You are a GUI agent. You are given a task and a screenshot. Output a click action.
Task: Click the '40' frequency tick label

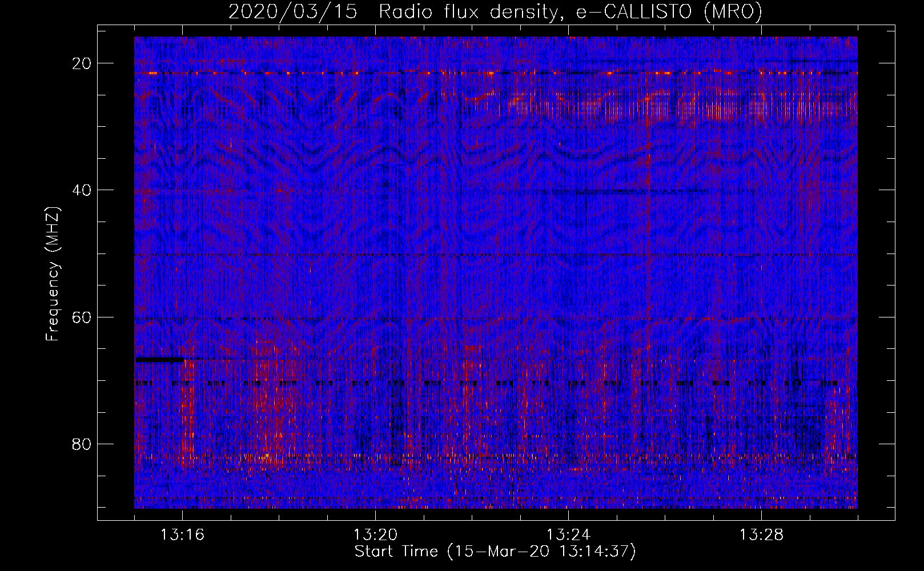click(x=82, y=190)
